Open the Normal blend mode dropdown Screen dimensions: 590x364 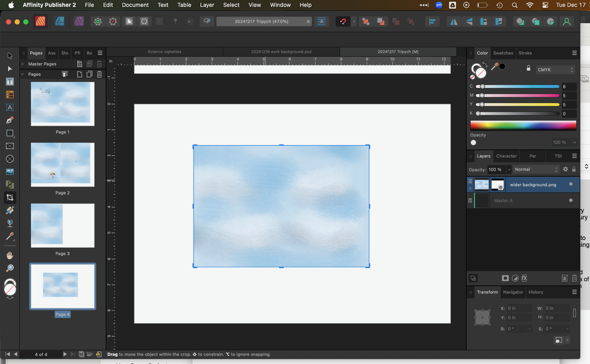pos(536,170)
